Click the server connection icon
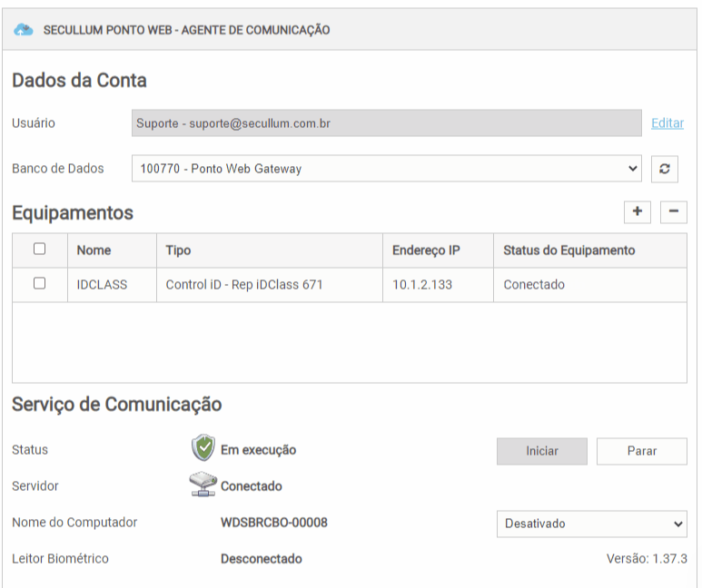This screenshot has height=588, width=702. pos(203,485)
